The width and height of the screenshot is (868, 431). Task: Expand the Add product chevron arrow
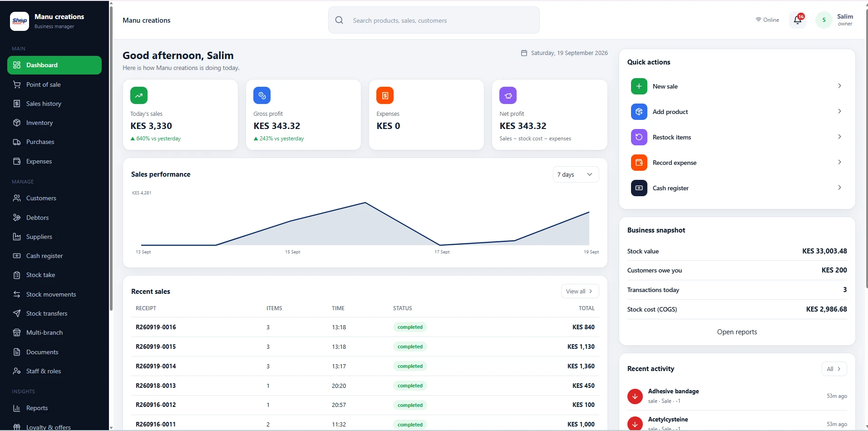(x=839, y=111)
